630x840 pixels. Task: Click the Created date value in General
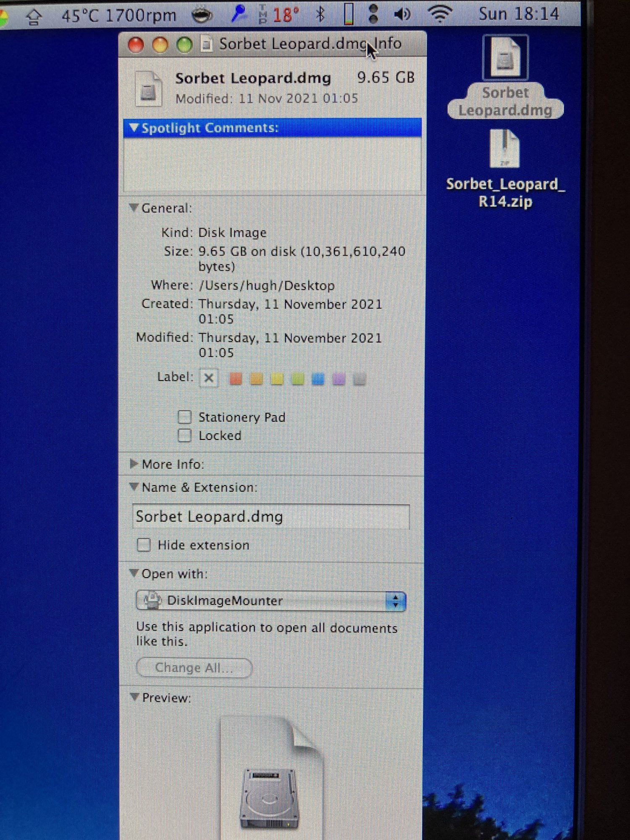[290, 311]
